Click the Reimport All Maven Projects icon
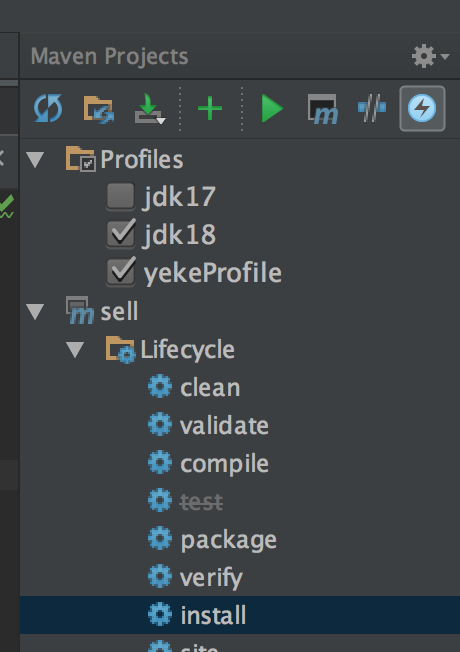The height and width of the screenshot is (652, 460). tap(48, 108)
